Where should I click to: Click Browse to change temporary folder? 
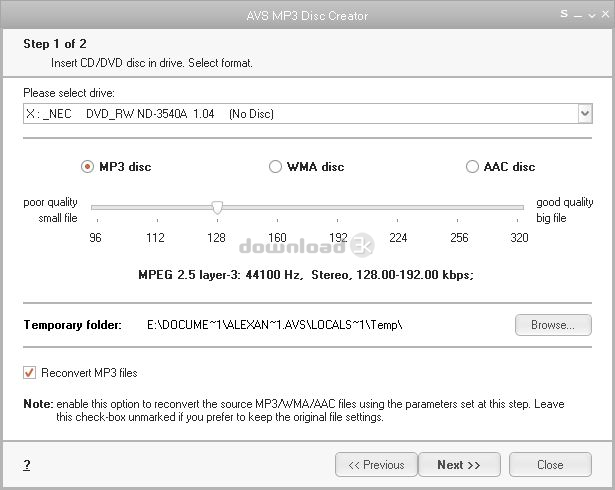pos(553,325)
